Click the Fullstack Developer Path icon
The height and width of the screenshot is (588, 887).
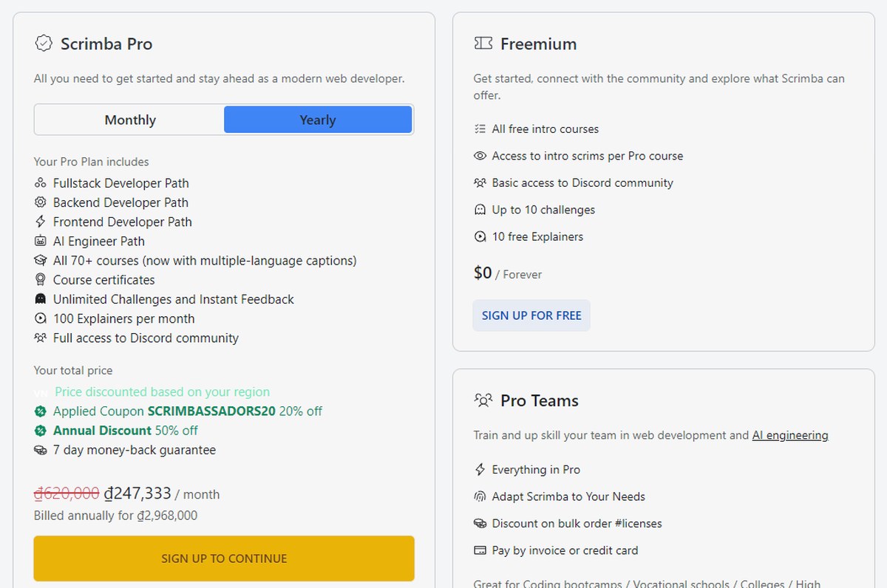[41, 183]
